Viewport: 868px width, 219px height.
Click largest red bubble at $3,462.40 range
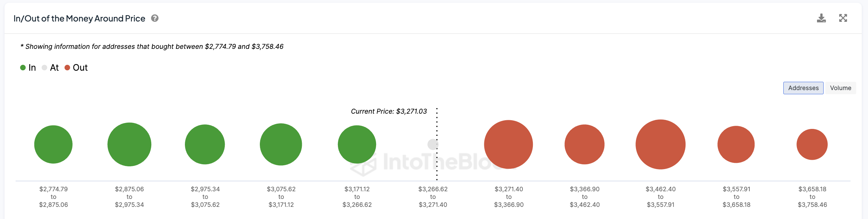(x=661, y=144)
